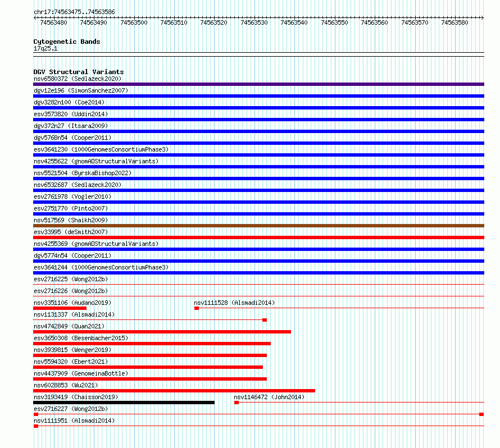Select the dgv12e196 (SimonSanchez2007) label
The image size is (500, 448).
pyautogui.click(x=81, y=90)
